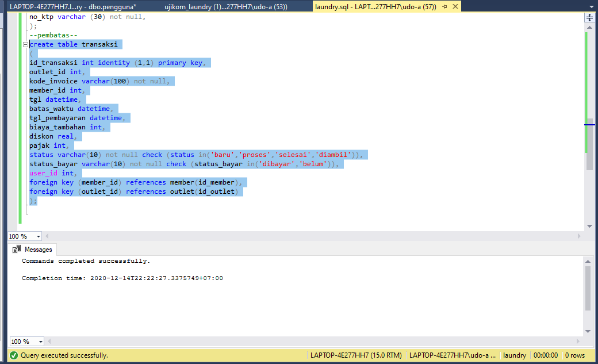
Task: Switch to the ujikom_laundry (1) query tab
Action: coord(226,6)
